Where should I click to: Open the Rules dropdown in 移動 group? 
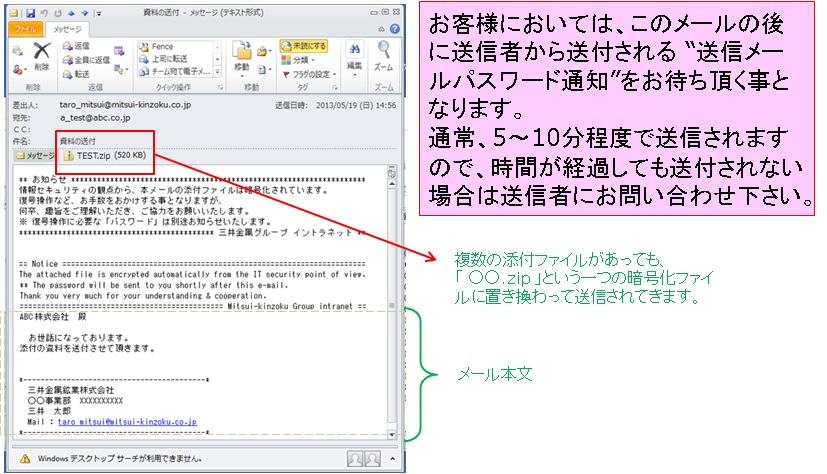tap(263, 51)
